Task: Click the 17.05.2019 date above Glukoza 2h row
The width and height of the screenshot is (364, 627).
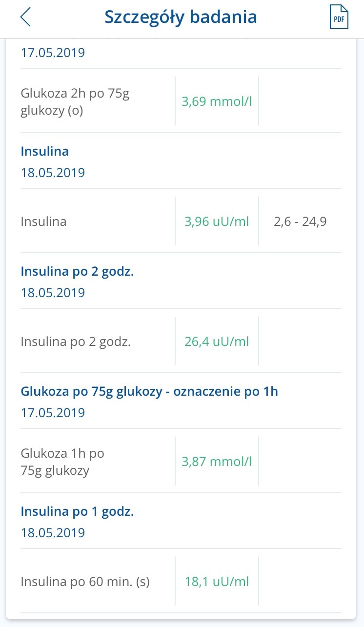Action: 53,52
